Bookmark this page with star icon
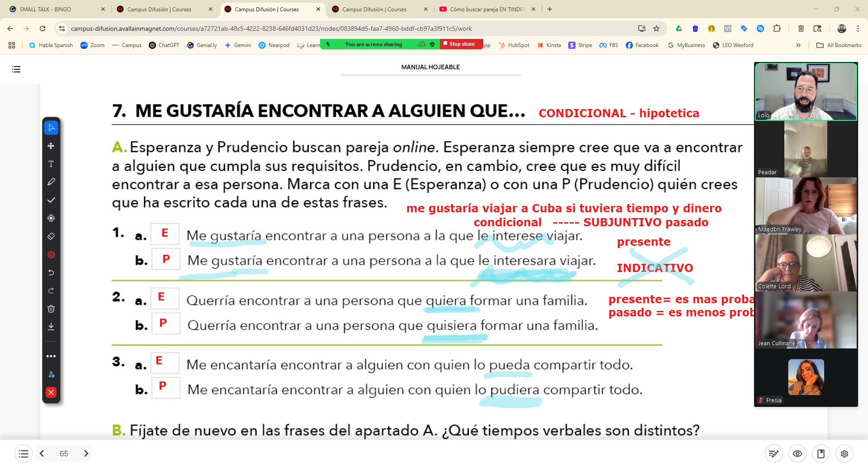The width and height of the screenshot is (868, 467). pyautogui.click(x=656, y=29)
